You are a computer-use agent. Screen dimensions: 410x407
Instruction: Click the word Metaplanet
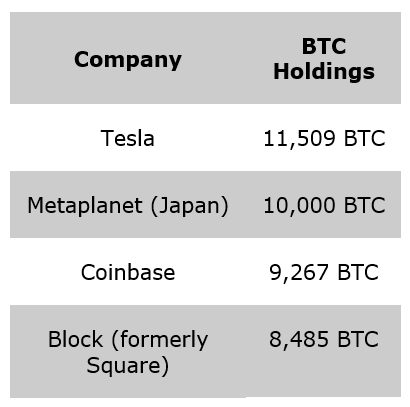(x=85, y=206)
